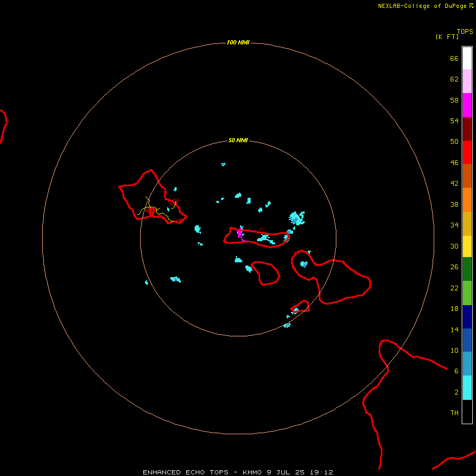Click the black TH threshold swatch

tap(467, 411)
